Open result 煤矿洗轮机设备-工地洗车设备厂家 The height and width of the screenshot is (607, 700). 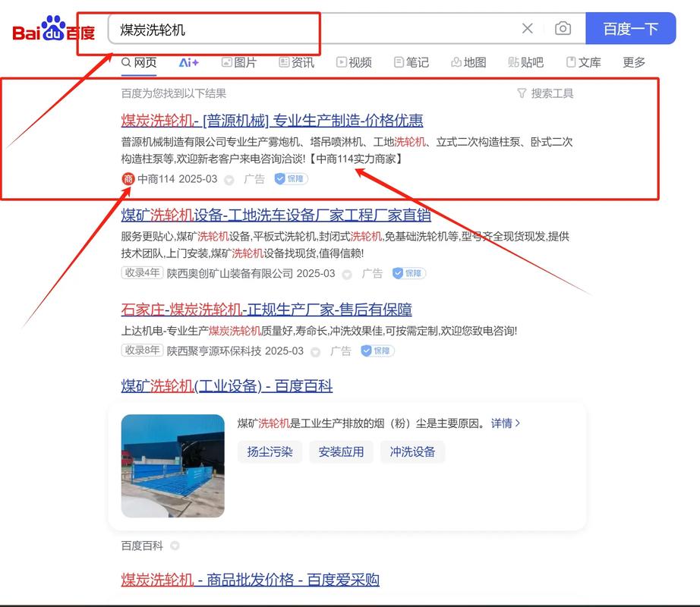(276, 215)
